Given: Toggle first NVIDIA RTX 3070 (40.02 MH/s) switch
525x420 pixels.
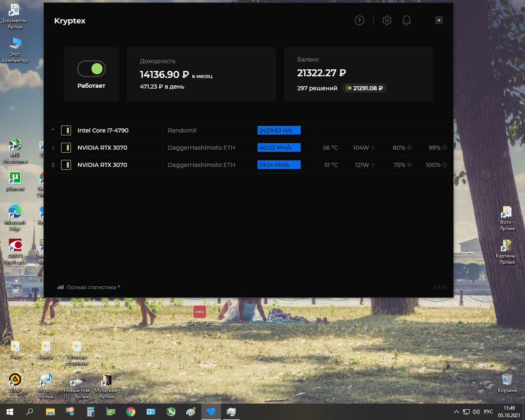Looking at the screenshot, I should click(x=66, y=148).
